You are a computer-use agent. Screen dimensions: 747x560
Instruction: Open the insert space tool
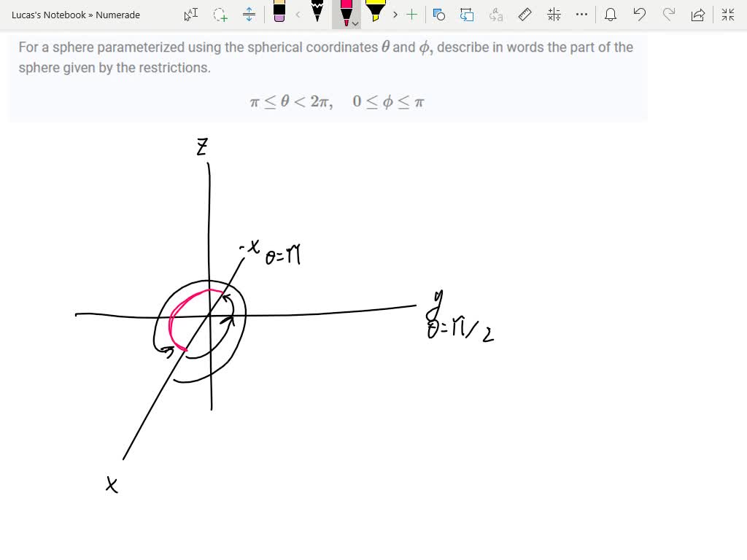coord(248,15)
